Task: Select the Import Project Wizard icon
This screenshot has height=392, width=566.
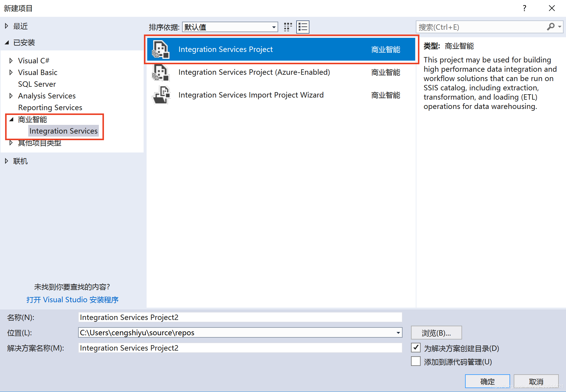Action: click(x=161, y=95)
